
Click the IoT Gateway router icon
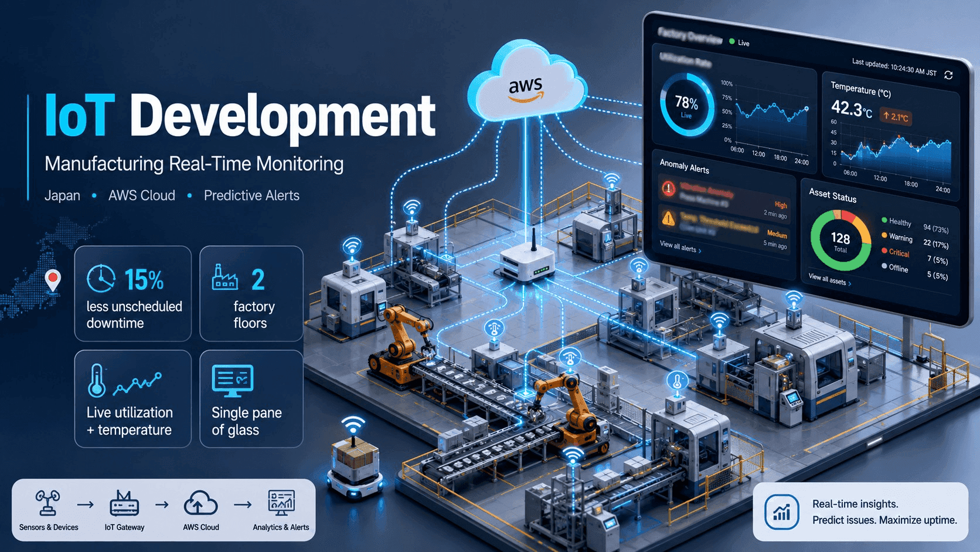click(x=124, y=503)
